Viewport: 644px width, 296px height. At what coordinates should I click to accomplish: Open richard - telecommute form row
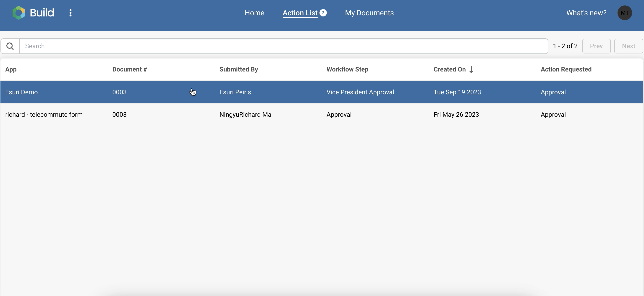(322, 115)
